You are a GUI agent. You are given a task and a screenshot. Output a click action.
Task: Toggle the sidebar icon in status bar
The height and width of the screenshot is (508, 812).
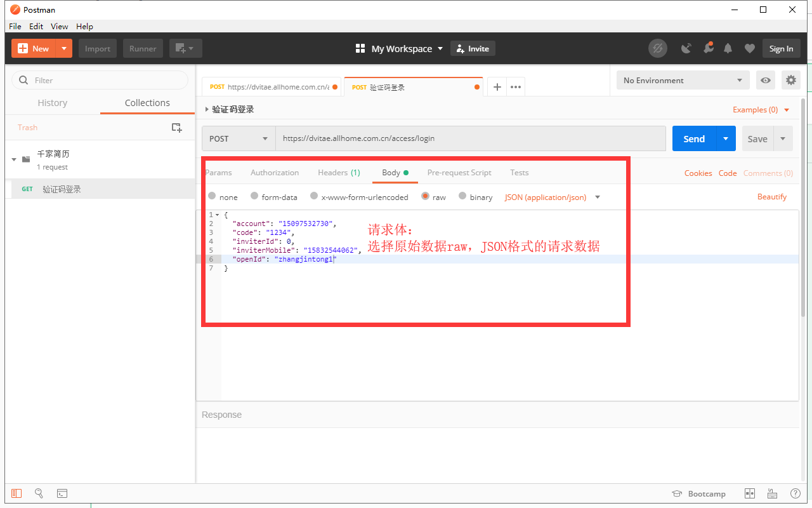pos(16,493)
